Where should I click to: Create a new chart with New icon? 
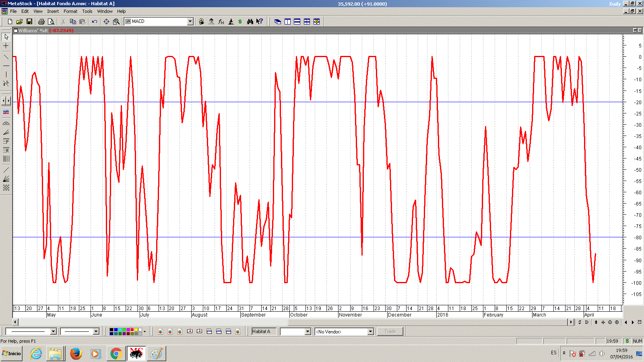pyautogui.click(x=10, y=22)
